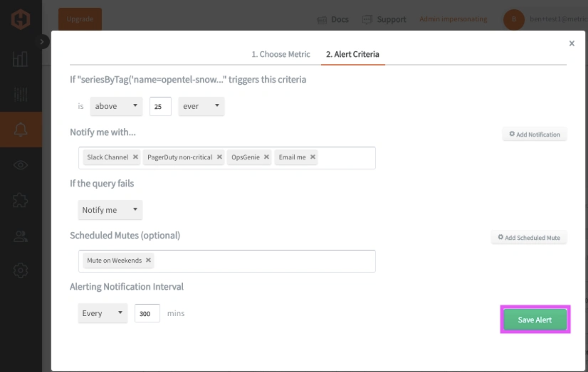Open the alerts bell sidebar icon
Screen dimensions: 588x372
point(20,129)
